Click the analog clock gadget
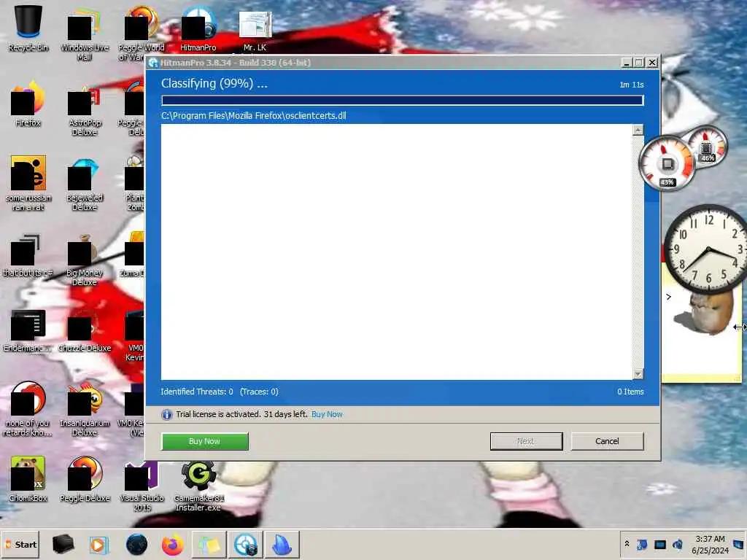The height and width of the screenshot is (560, 747). tap(707, 249)
